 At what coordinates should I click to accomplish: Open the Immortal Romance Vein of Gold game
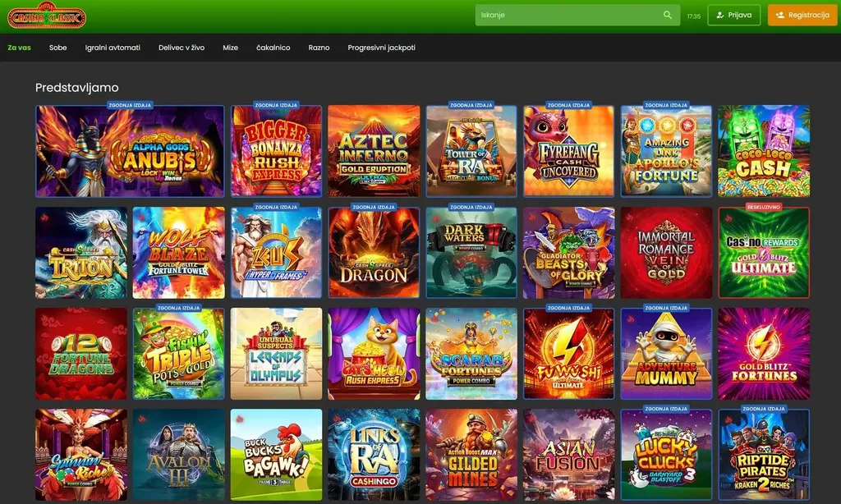click(666, 253)
